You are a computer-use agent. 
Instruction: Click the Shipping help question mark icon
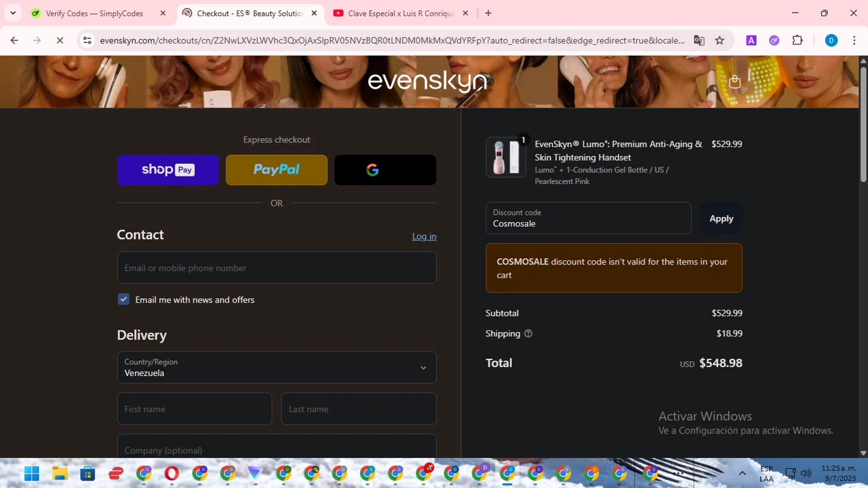click(528, 333)
